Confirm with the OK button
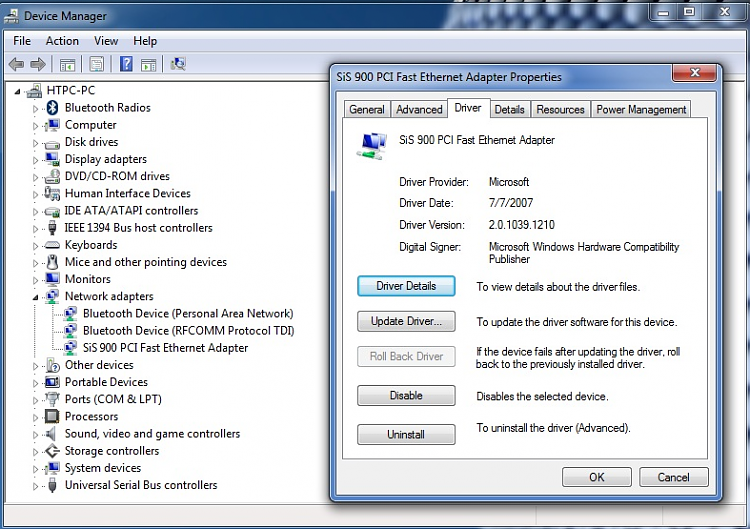 [x=596, y=477]
